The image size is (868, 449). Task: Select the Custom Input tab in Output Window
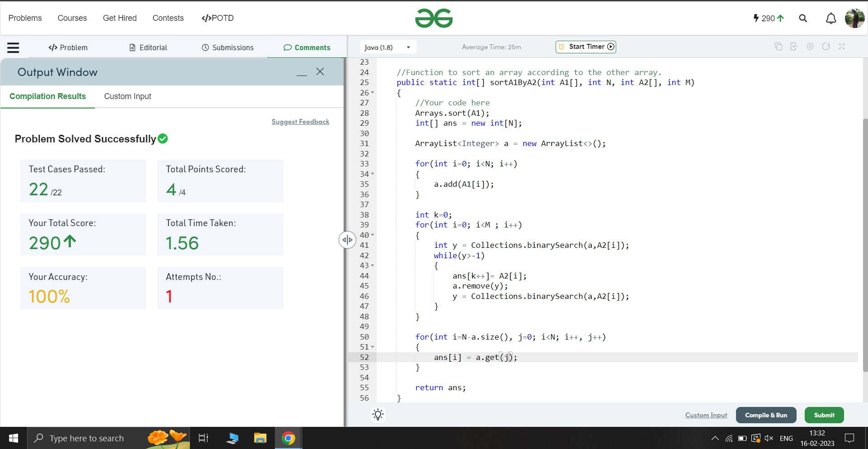coord(127,96)
